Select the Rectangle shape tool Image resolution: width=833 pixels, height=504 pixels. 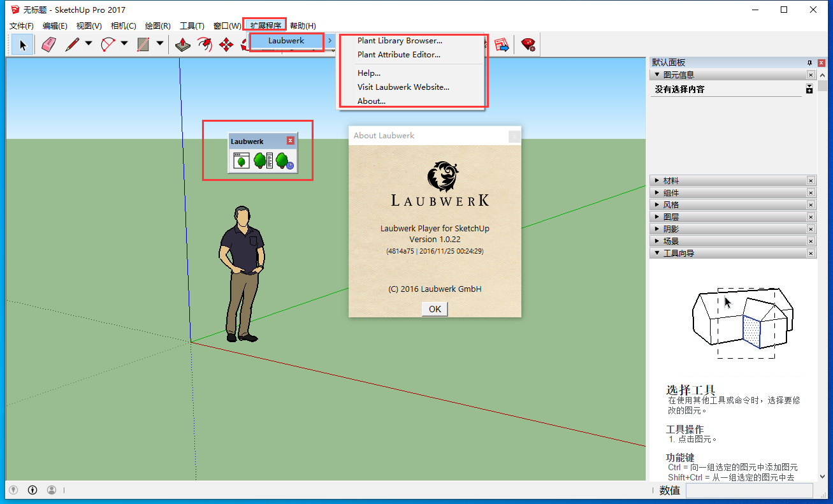click(x=143, y=45)
